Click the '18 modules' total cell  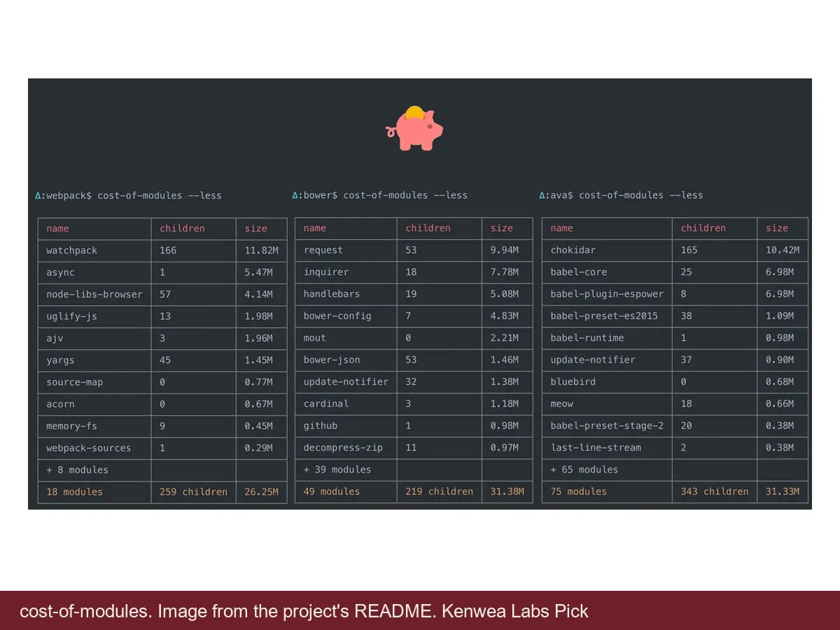74,492
